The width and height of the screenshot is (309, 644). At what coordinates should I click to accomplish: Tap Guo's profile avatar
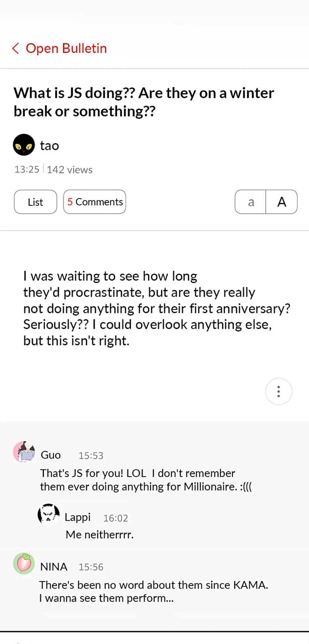pos(24,452)
